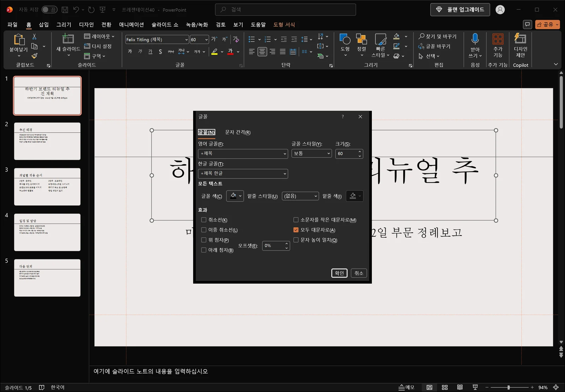
Task: Check the Subscript (아래 첨자) checkbox
Action: pyautogui.click(x=204, y=250)
